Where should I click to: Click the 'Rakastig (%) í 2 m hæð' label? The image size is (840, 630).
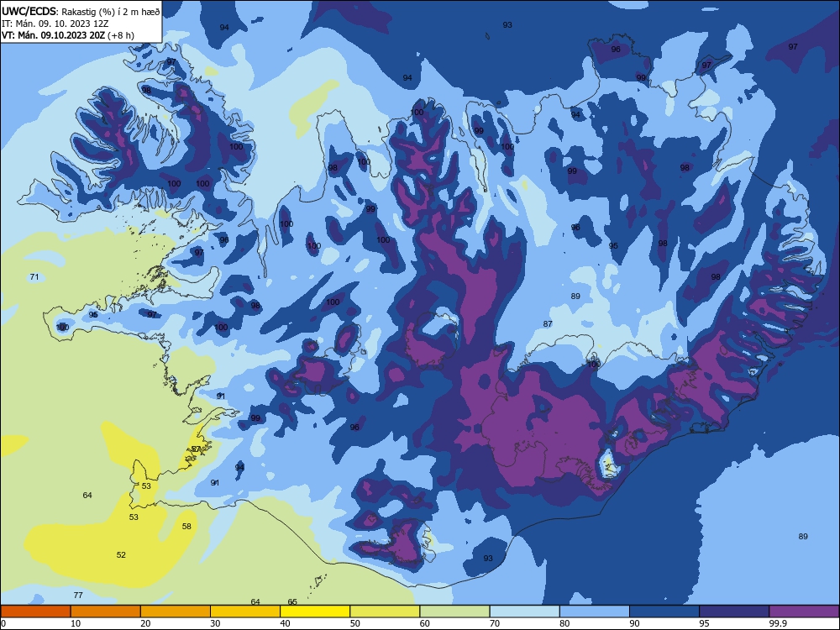(110, 11)
